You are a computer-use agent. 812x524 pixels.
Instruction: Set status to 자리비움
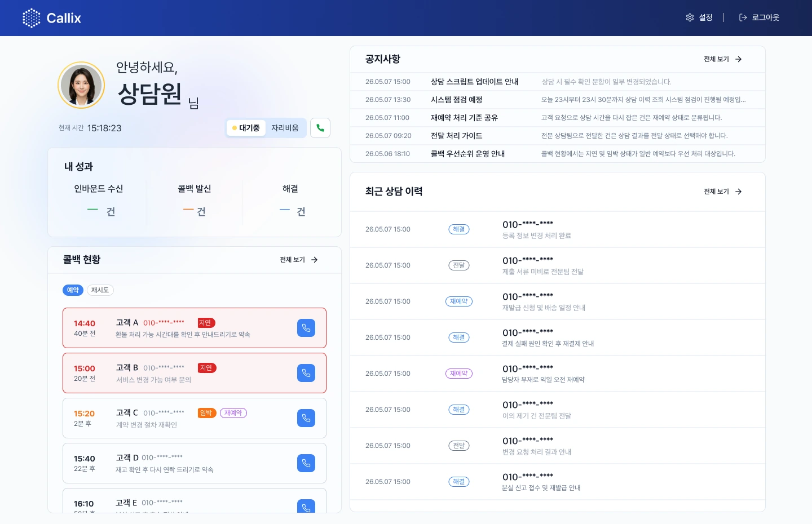coord(285,128)
